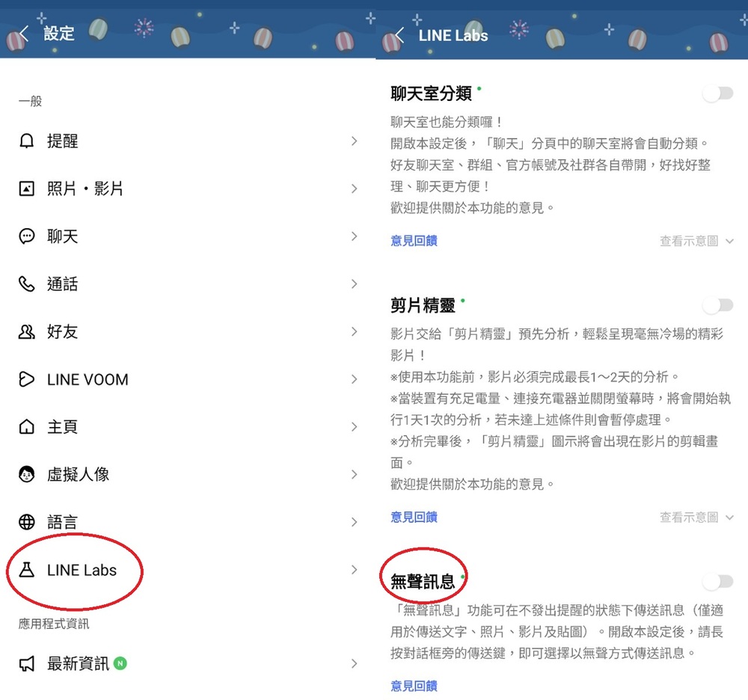748x700 pixels.
Task: Turn on the 剪片精靈 switch
Action: coord(717,305)
